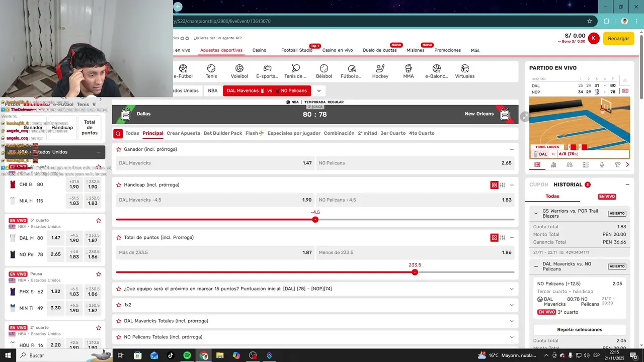Click the red search icon beside Todas
Viewport: 644px width, 362px height.
tap(118, 133)
